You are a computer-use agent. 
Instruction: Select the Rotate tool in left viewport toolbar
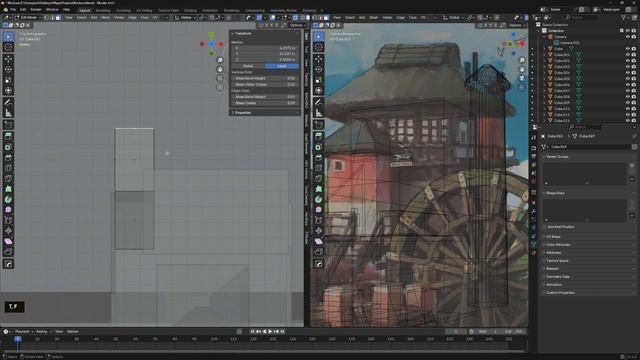pos(8,69)
